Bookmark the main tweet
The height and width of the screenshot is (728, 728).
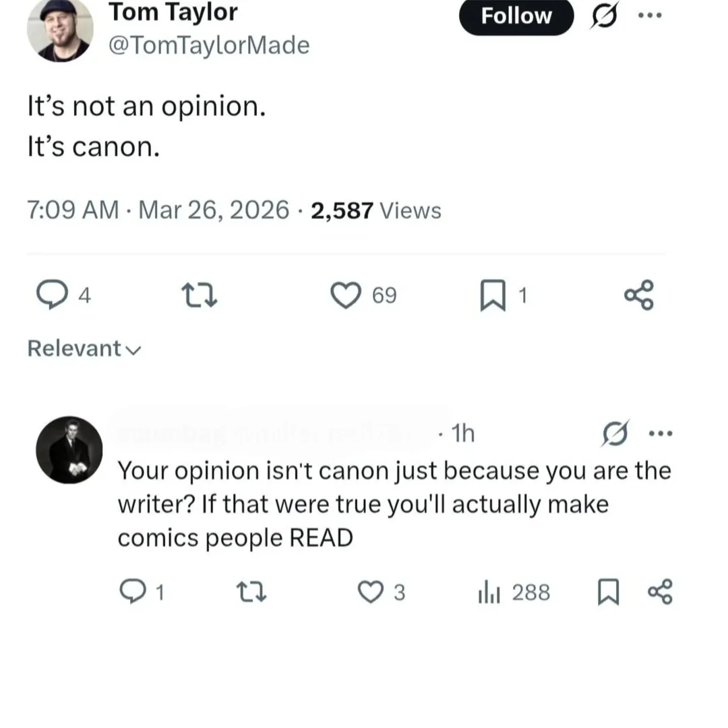point(493,297)
